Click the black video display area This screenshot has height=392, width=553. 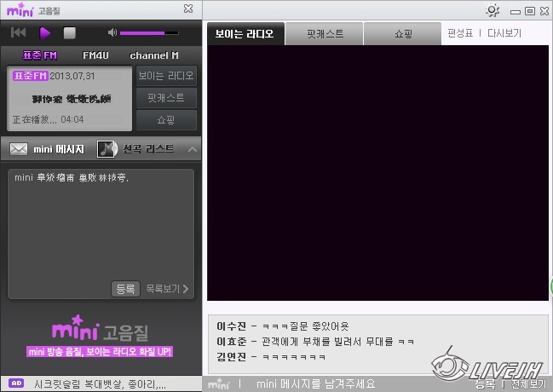coord(377,173)
